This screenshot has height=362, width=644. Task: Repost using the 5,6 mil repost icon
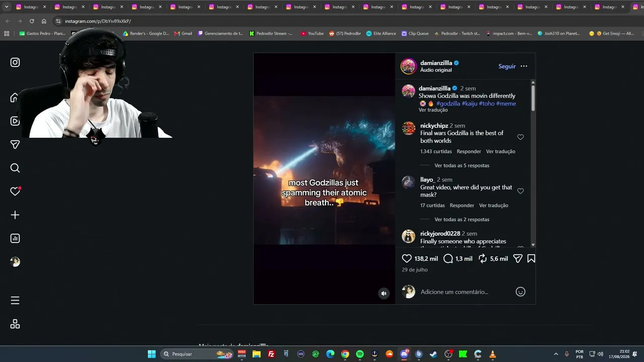click(x=482, y=258)
